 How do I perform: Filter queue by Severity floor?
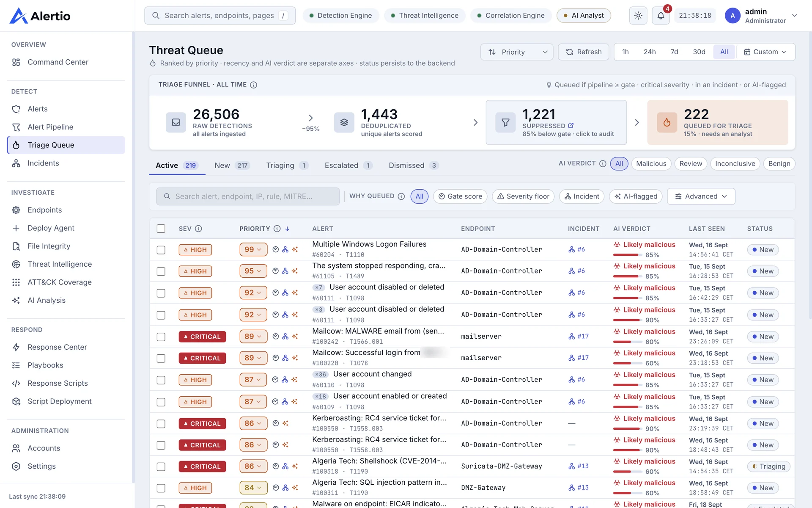(523, 196)
